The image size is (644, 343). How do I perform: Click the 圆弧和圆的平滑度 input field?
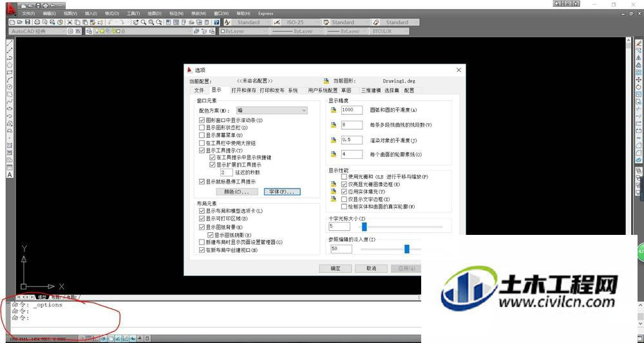click(x=352, y=110)
